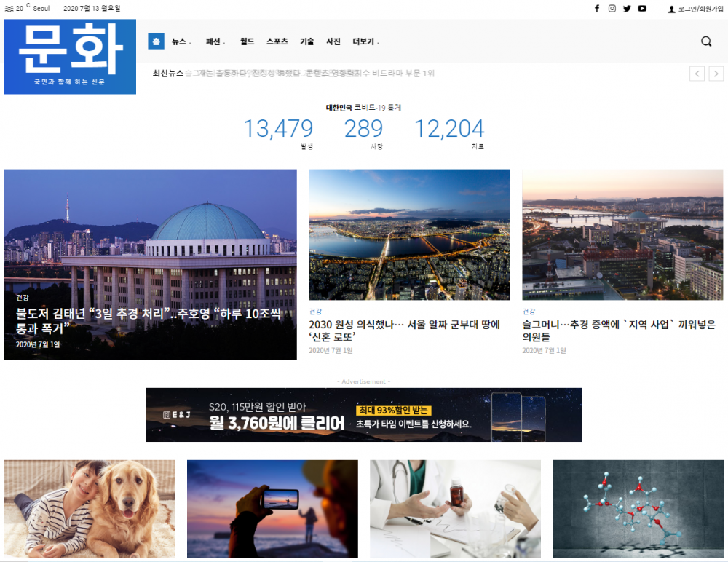Read the 2030 원성 의식했나 article

point(404,331)
